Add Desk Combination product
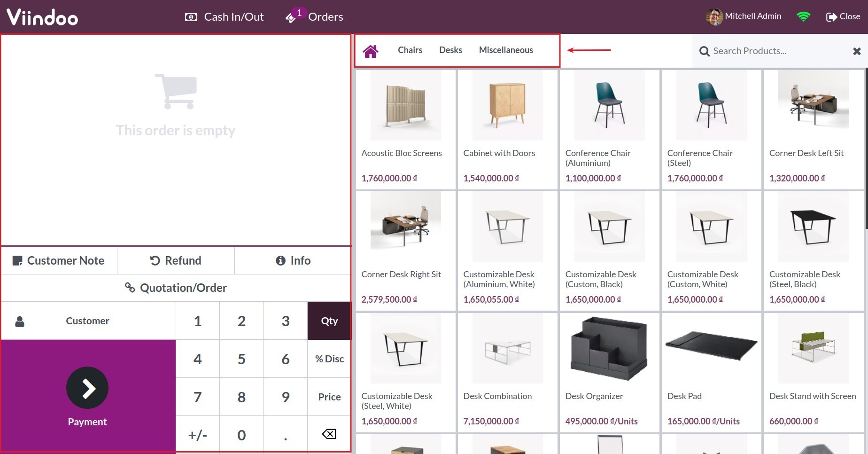The height and width of the screenshot is (454, 868). [508, 372]
